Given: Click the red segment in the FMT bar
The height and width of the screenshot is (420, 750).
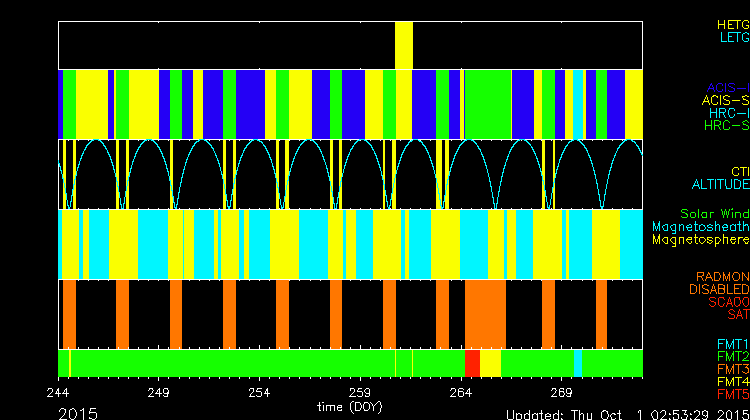Looking at the screenshot, I should 472,363.
